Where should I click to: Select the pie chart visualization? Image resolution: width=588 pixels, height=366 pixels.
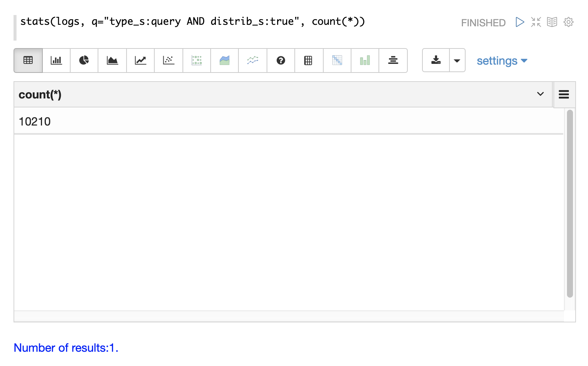pos(84,60)
